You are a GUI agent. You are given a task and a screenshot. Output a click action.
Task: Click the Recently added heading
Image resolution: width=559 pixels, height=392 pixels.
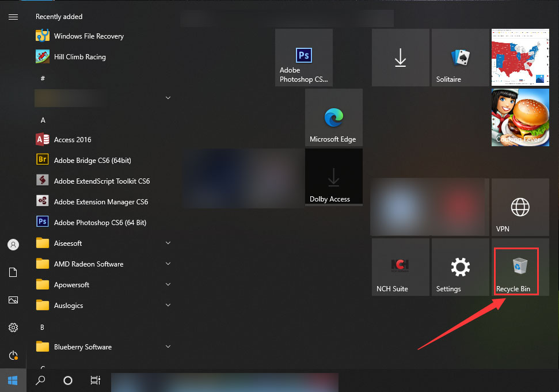[x=59, y=17]
